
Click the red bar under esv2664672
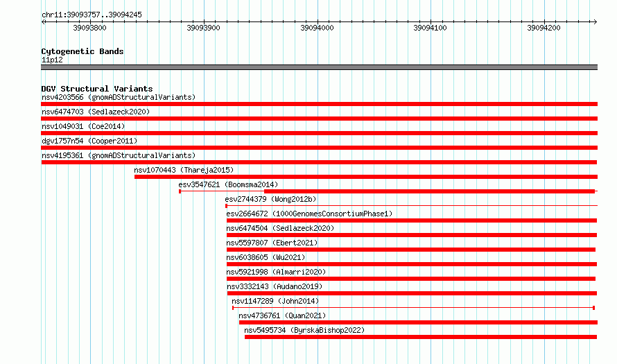(412, 220)
